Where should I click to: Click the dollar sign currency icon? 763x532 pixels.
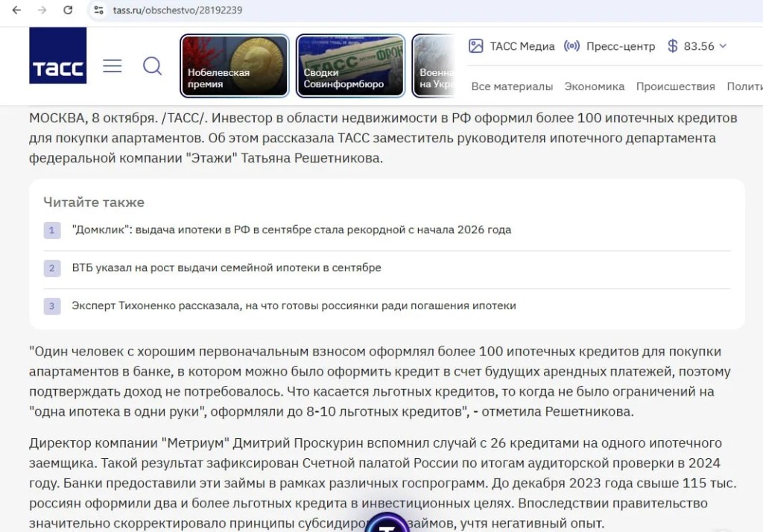click(673, 46)
